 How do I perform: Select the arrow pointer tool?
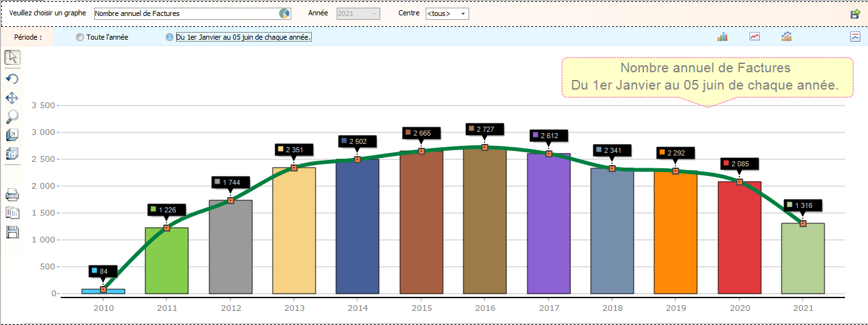(12, 57)
